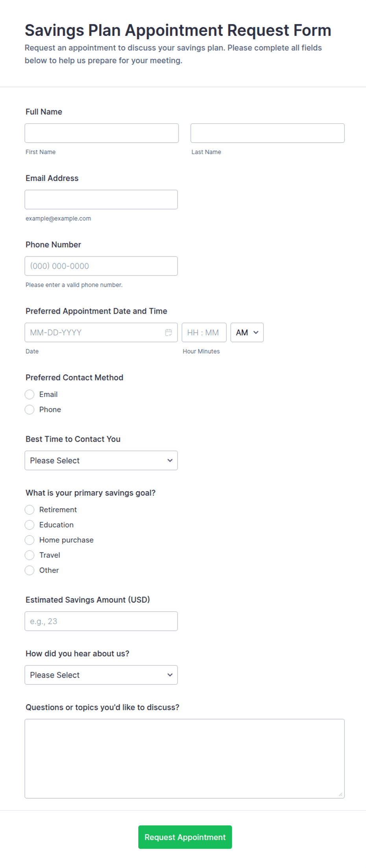Click the HH : MM time field
This screenshot has width=366, height=868.
(204, 333)
